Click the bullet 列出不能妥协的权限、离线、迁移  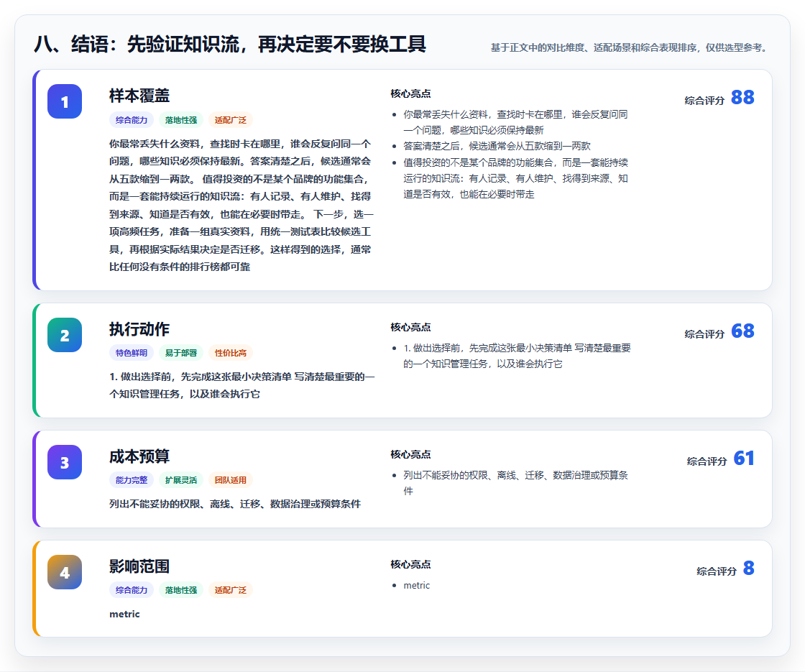pyautogui.click(x=515, y=483)
